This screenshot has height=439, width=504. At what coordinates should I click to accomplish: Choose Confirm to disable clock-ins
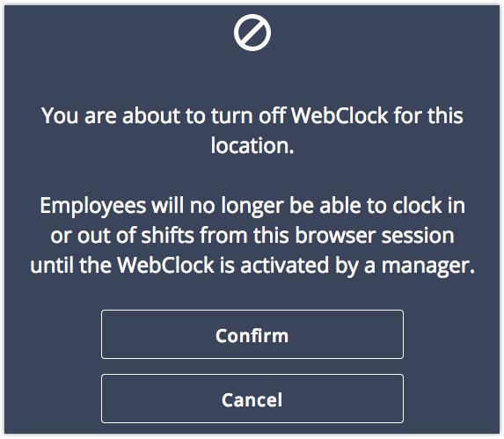point(252,334)
